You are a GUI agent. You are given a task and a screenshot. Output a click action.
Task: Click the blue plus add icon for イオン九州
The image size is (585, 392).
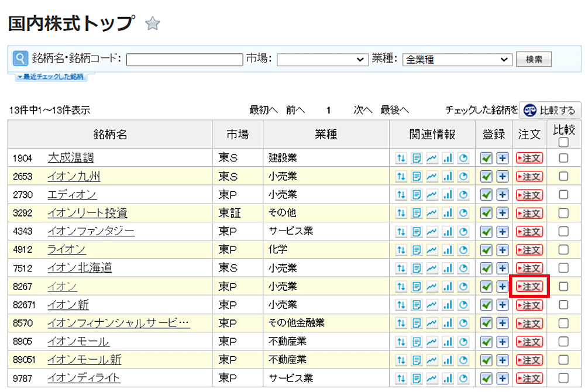(x=503, y=177)
